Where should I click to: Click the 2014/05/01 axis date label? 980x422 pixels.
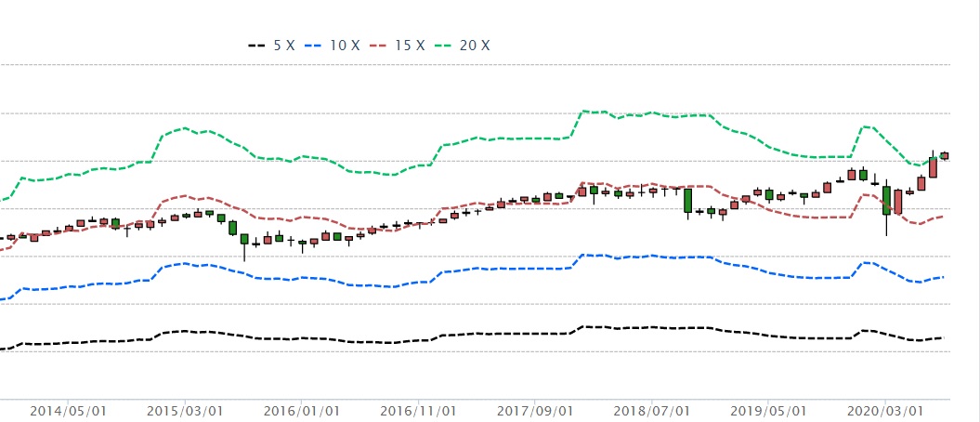click(68, 412)
